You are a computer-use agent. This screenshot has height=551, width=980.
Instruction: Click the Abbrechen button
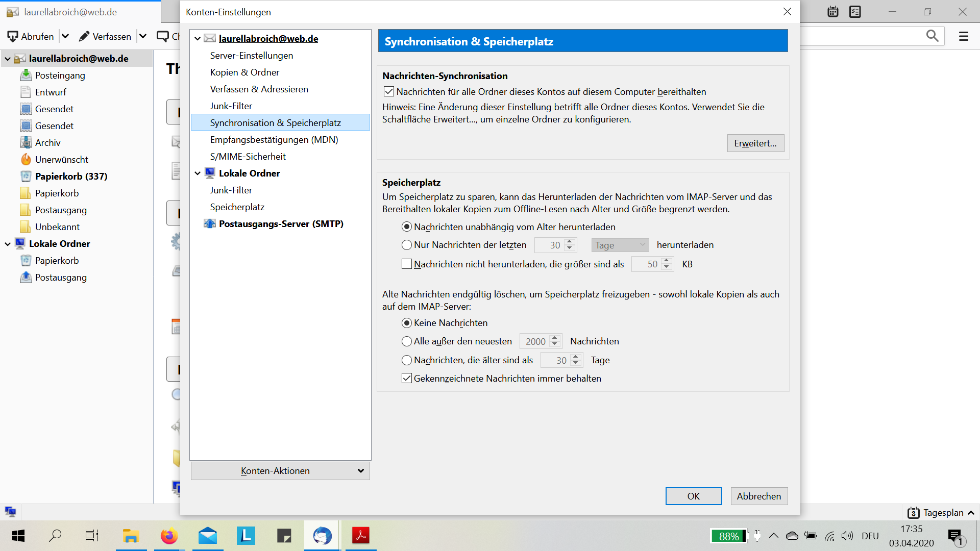(x=758, y=496)
